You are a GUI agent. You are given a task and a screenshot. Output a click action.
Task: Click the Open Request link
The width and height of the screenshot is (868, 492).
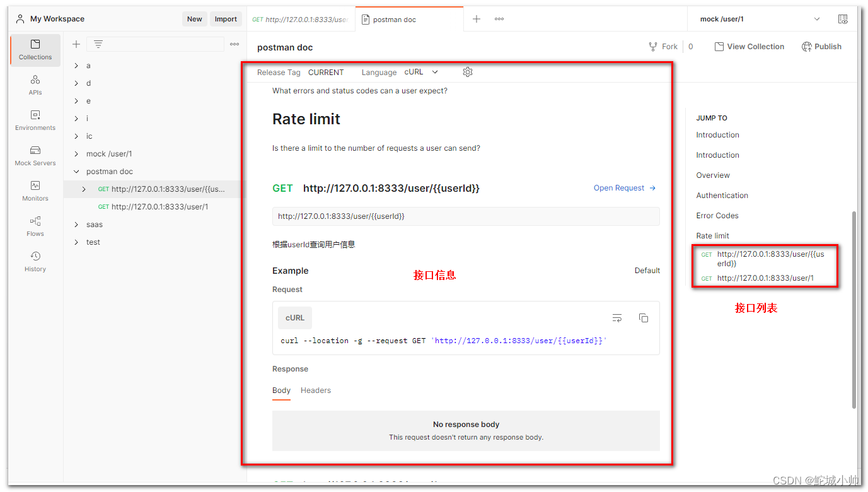point(625,188)
